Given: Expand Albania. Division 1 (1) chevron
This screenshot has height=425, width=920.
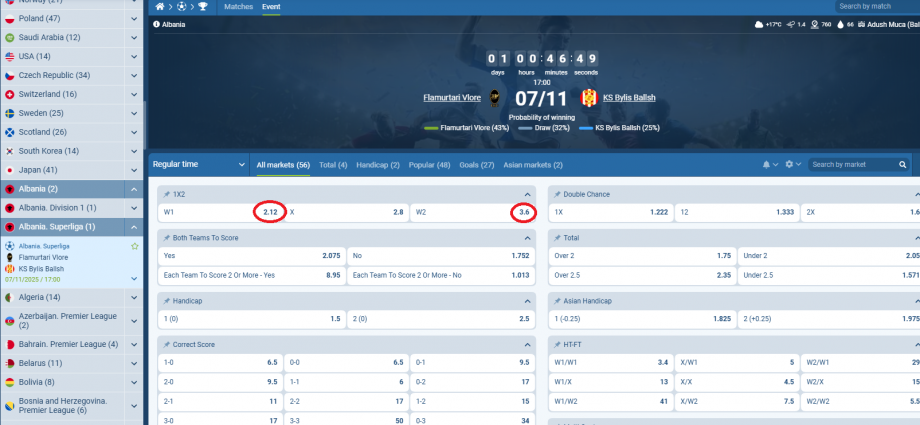Looking at the screenshot, I should coord(134,208).
